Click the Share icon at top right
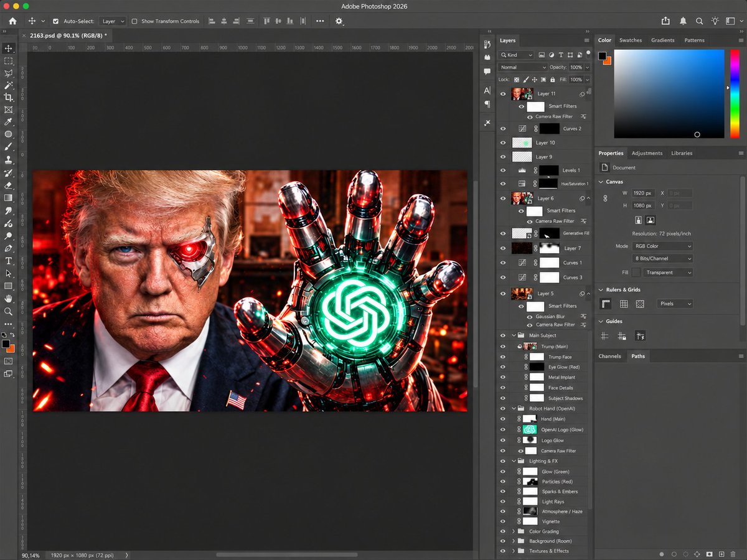 [x=665, y=21]
